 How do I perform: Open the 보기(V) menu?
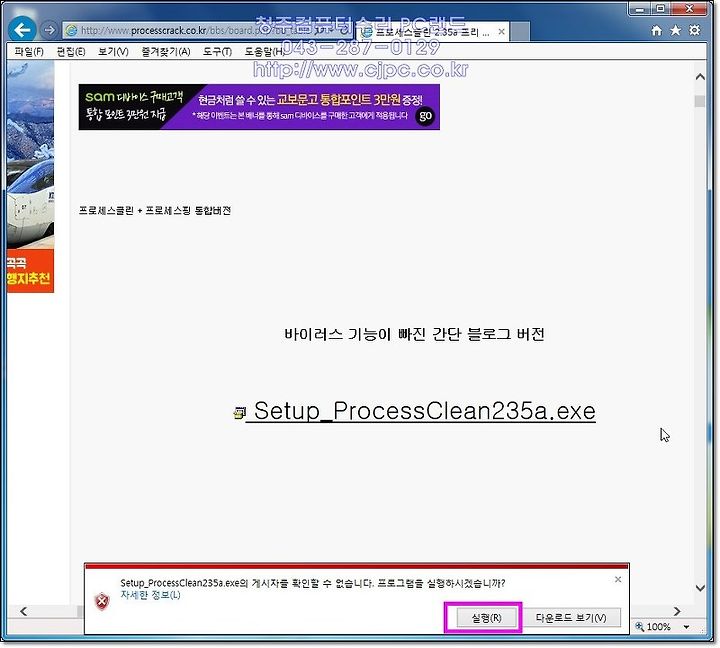113,51
